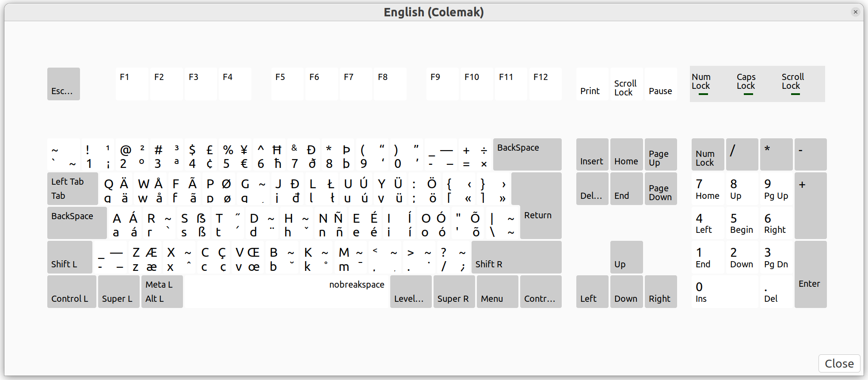Click the question mark slash key
This screenshot has height=380, width=868.
coord(453,257)
